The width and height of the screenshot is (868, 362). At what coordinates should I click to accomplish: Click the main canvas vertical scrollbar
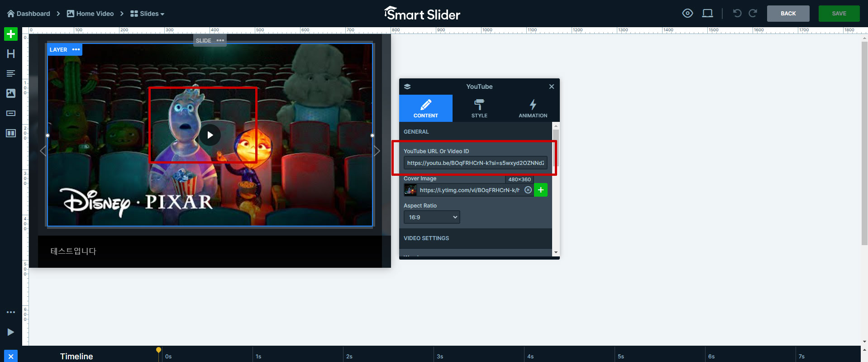864,144
